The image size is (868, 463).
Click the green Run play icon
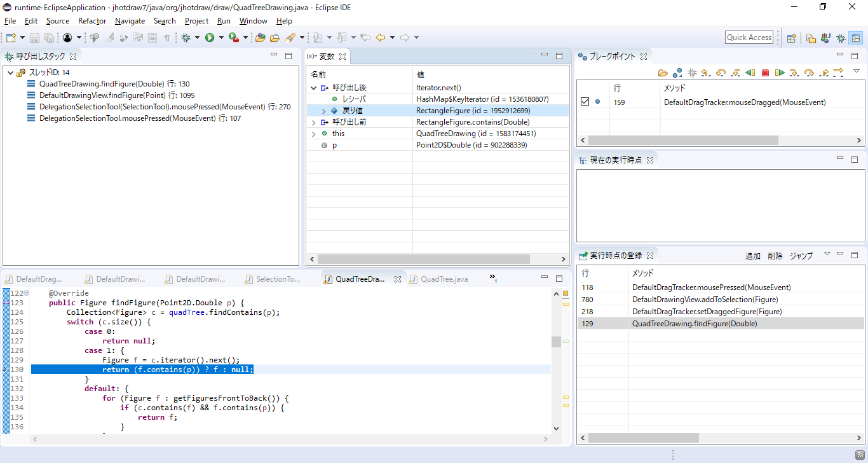209,38
